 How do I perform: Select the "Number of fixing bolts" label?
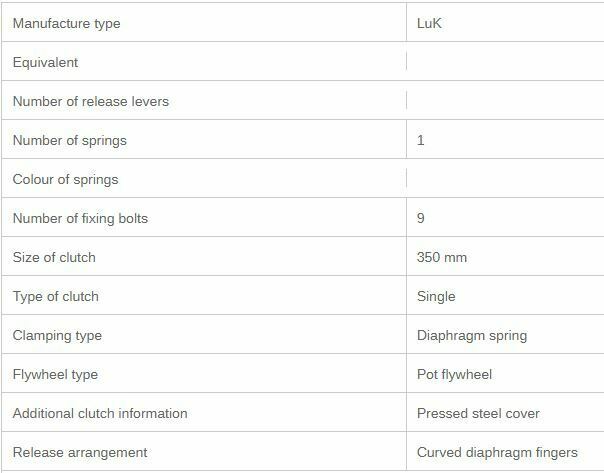[80, 218]
